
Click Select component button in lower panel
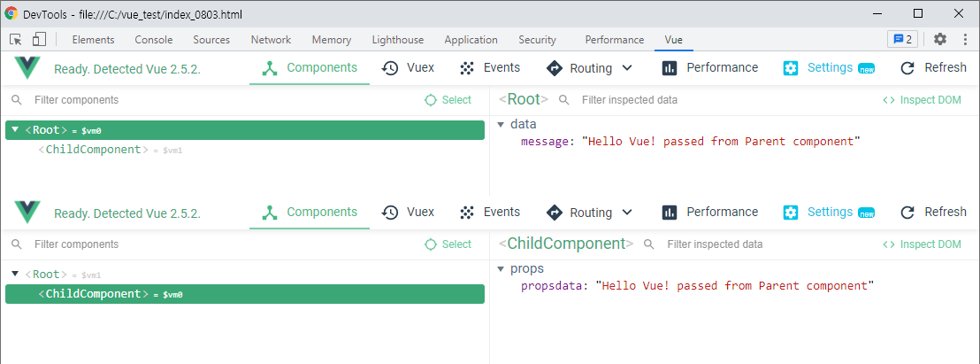[x=448, y=244]
